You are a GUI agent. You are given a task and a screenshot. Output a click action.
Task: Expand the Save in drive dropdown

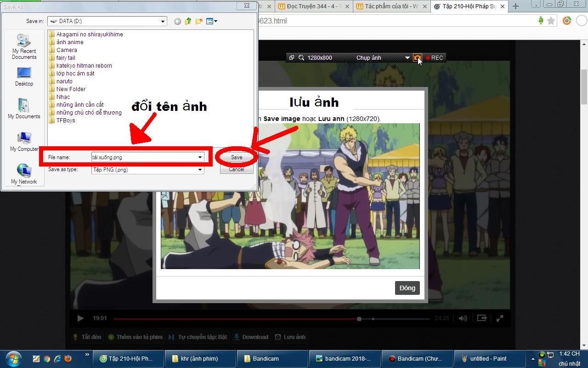point(163,21)
